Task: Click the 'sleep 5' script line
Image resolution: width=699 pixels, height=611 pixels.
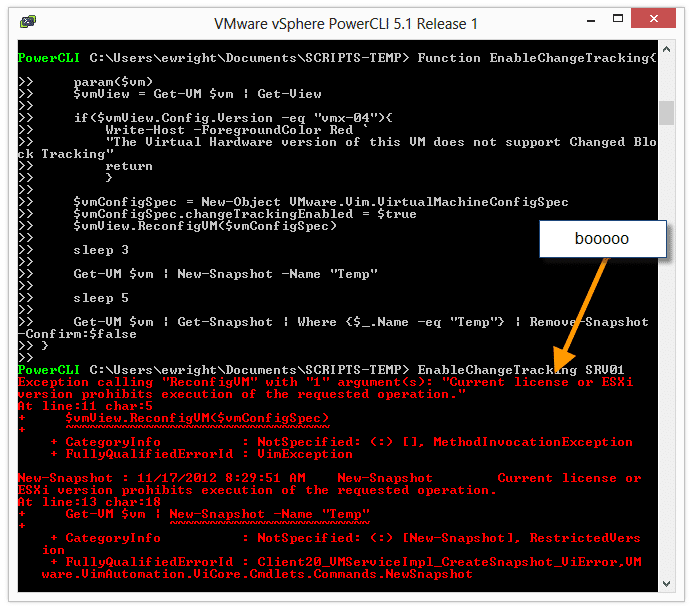Action: pyautogui.click(x=101, y=298)
